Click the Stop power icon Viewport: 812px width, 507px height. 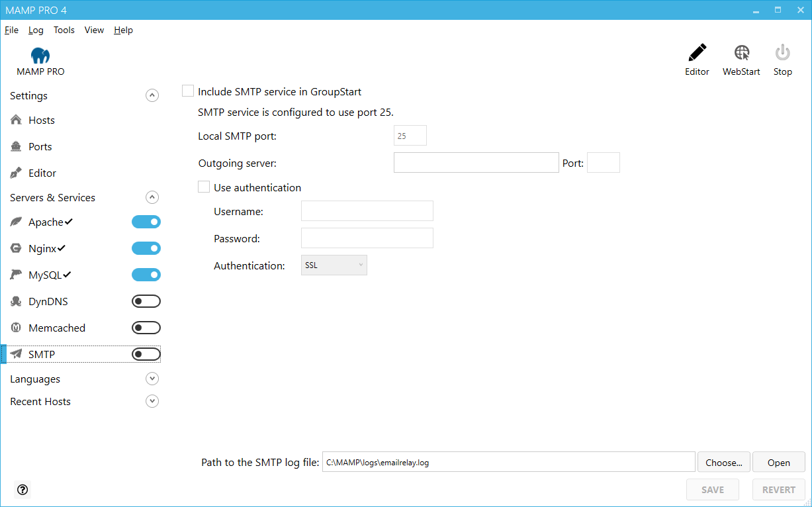(783, 53)
